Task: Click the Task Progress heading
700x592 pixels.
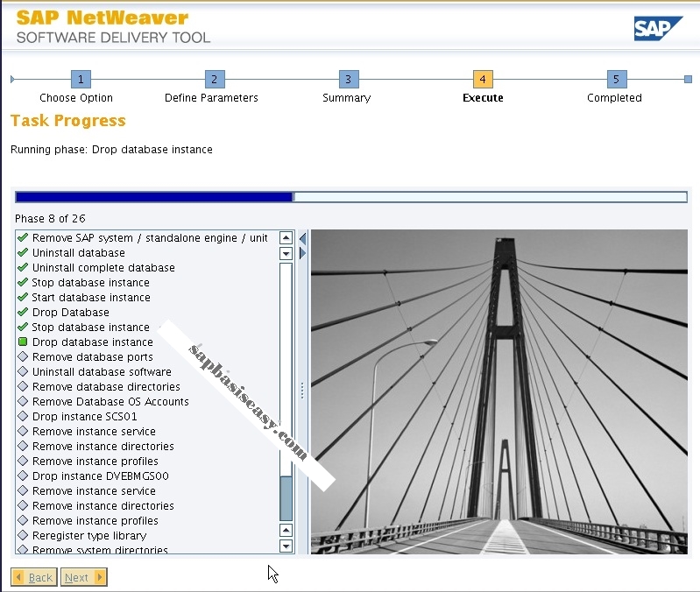Action: 68,121
